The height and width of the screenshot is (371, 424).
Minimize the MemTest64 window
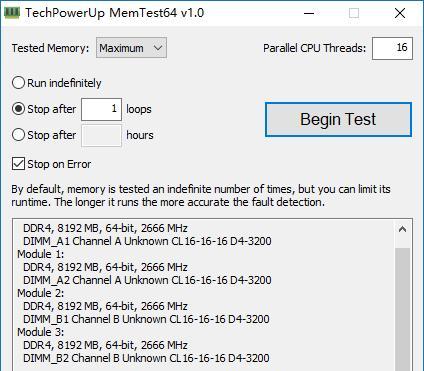click(x=309, y=13)
